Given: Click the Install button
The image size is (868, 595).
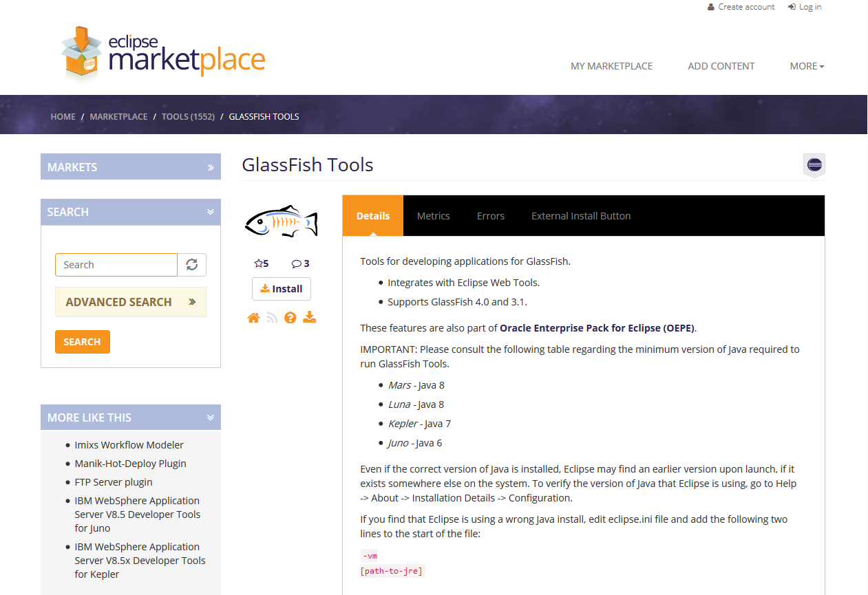Looking at the screenshot, I should pos(282,289).
